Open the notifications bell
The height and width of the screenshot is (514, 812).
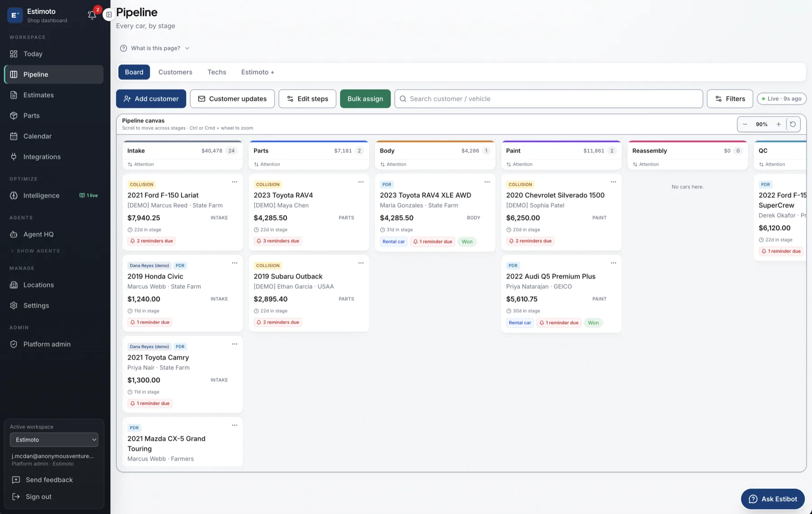point(92,15)
